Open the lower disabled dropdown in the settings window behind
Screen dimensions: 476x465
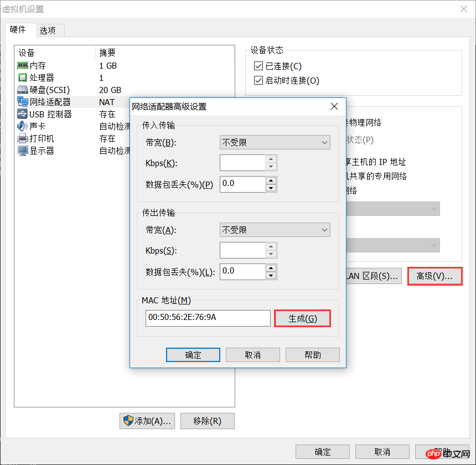point(393,245)
